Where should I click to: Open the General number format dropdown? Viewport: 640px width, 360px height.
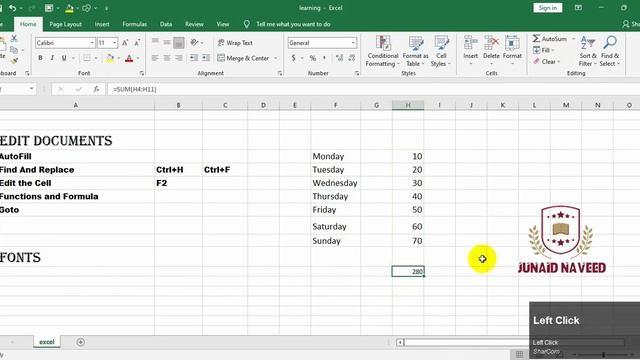pyautogui.click(x=353, y=42)
